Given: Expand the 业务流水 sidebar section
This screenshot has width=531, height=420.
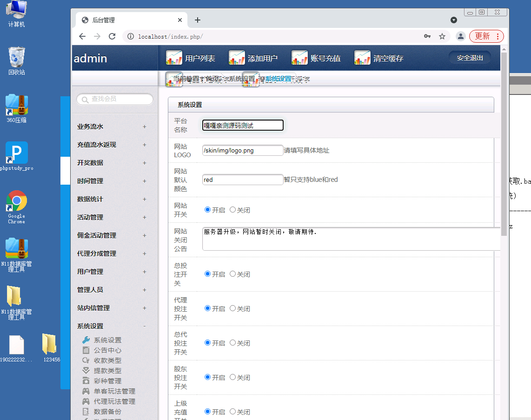Looking at the screenshot, I should coord(144,127).
